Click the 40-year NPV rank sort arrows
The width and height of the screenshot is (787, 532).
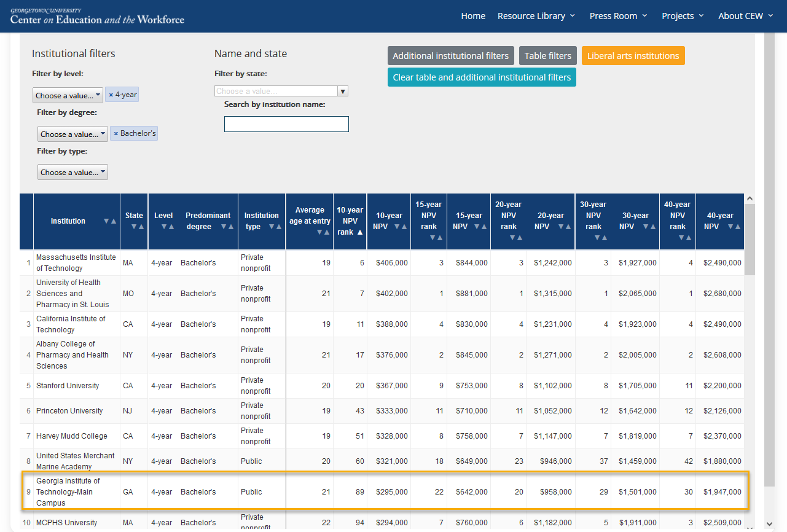685,238
